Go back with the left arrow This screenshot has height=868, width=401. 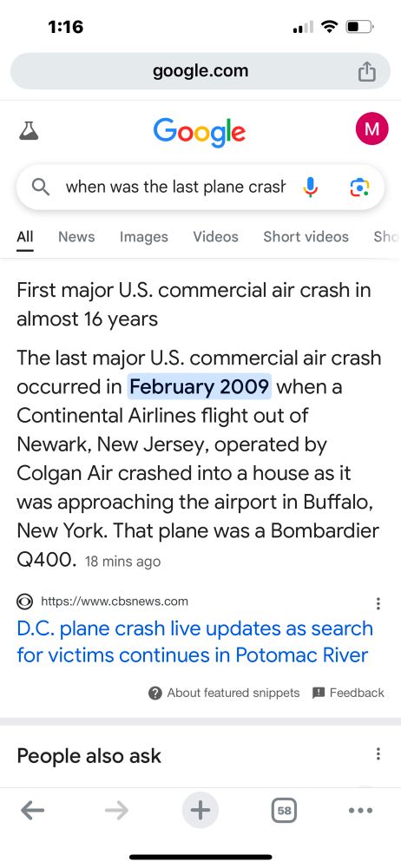[x=33, y=811]
